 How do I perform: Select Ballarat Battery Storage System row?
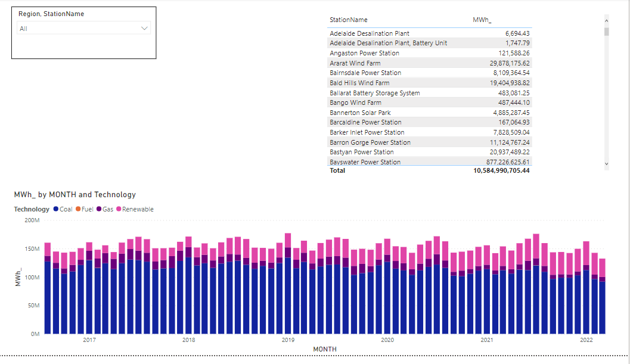pyautogui.click(x=374, y=93)
